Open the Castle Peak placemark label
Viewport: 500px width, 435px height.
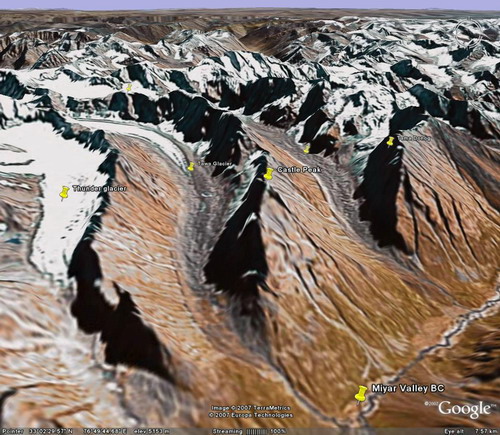pos(299,170)
